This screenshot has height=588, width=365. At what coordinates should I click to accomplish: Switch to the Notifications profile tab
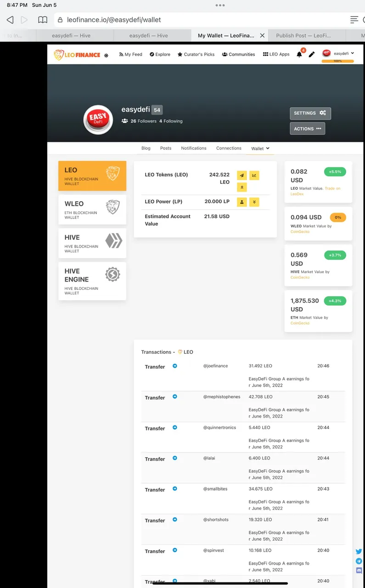coord(194,148)
